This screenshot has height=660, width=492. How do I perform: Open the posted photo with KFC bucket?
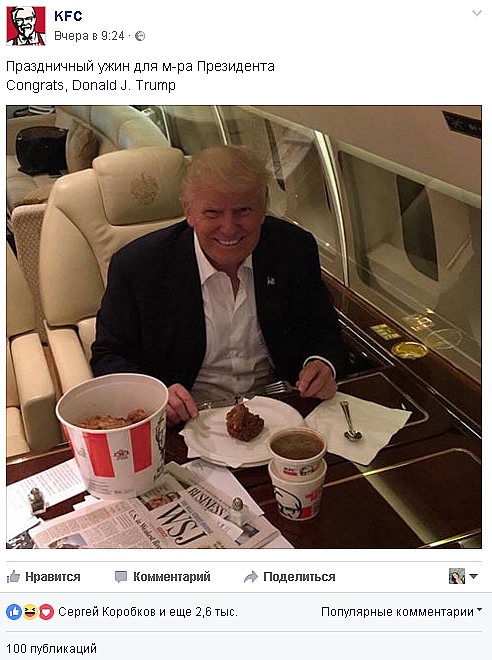(244, 327)
